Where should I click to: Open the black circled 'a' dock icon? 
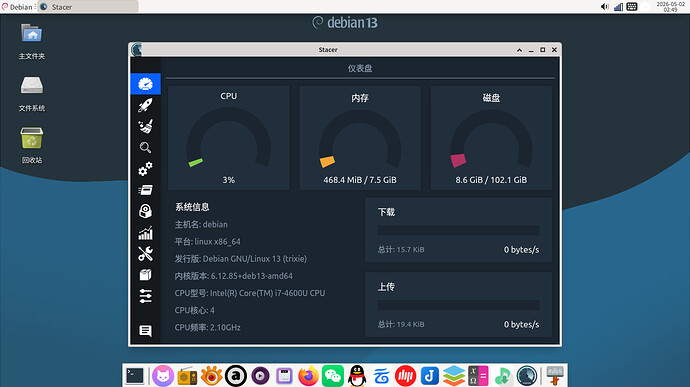236,376
